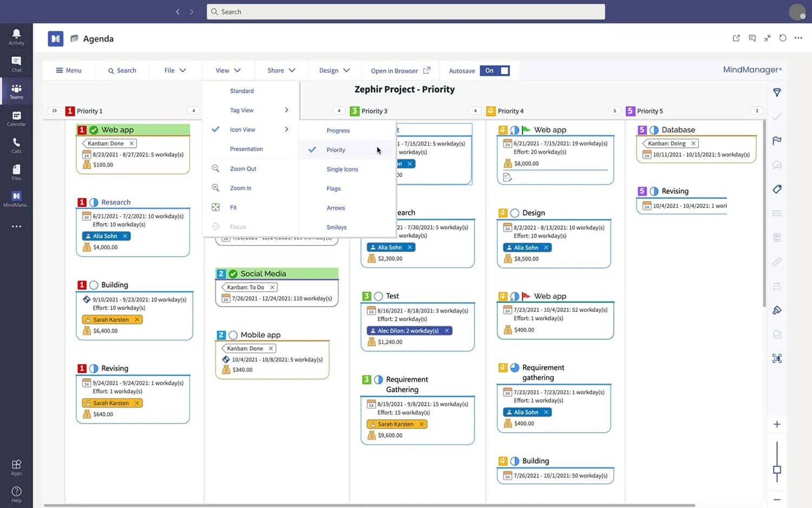Viewport: 812px width, 508px height.
Task: Open the Teams app in left rail
Action: pos(16,91)
